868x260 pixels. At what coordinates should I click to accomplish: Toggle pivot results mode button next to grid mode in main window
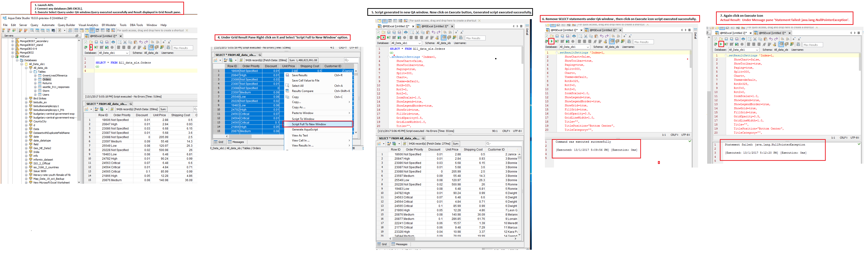157,48
